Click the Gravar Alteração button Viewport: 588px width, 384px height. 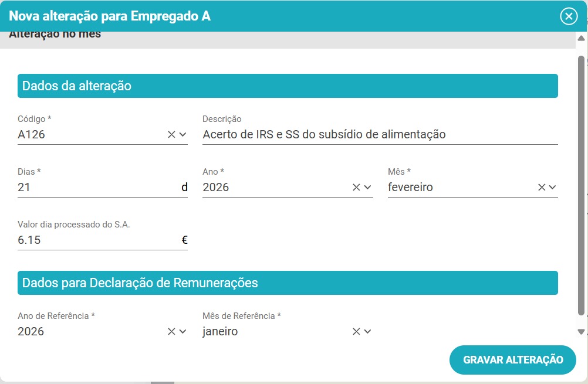click(x=513, y=360)
